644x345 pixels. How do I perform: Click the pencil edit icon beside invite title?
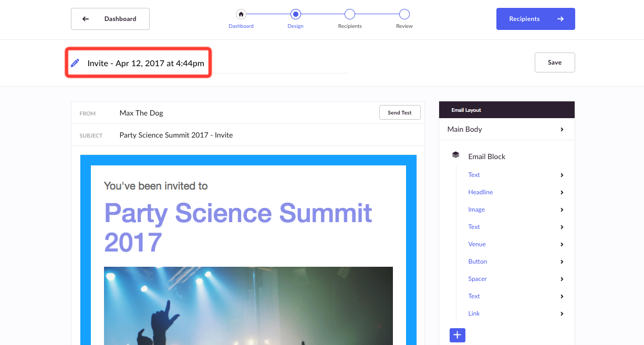[75, 63]
